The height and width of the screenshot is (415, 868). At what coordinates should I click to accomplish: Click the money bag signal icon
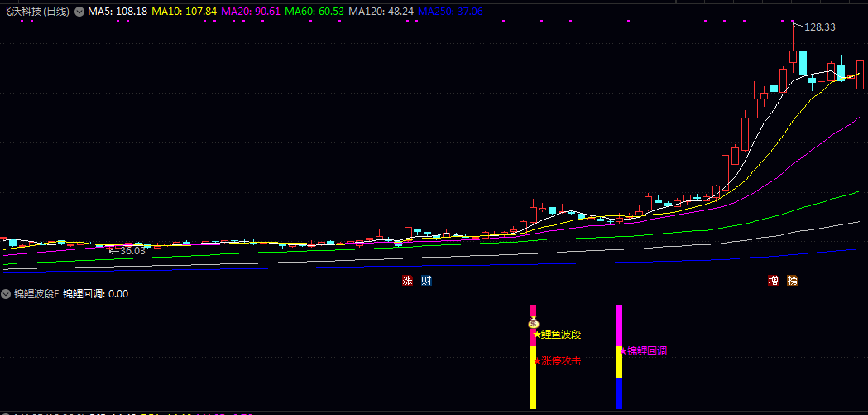(533, 322)
